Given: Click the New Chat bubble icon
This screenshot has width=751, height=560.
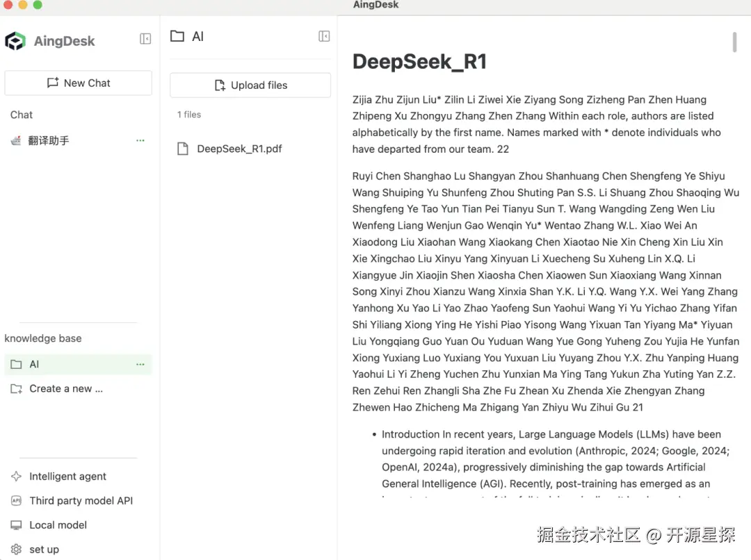Looking at the screenshot, I should click(53, 83).
